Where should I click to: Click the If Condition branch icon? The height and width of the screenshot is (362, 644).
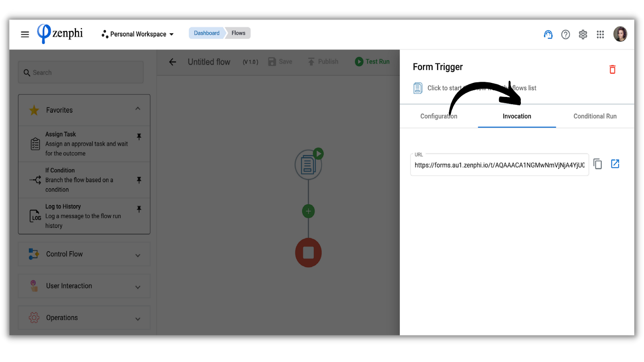tap(35, 180)
